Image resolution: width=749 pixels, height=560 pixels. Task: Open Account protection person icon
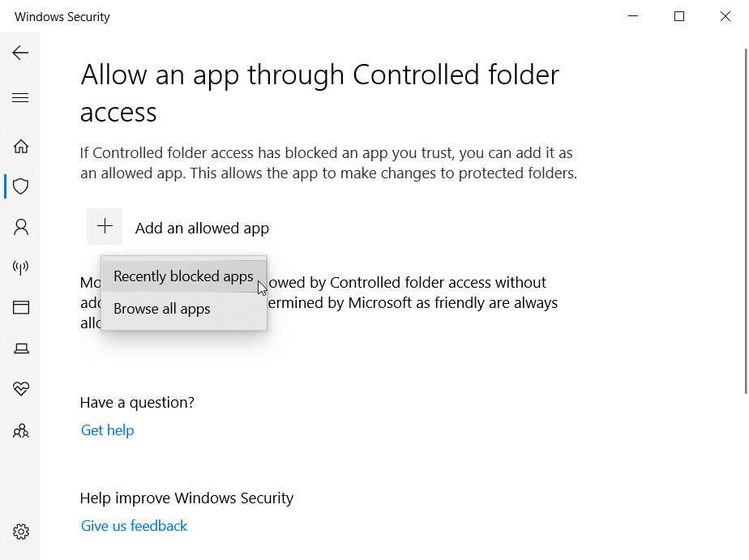21,227
